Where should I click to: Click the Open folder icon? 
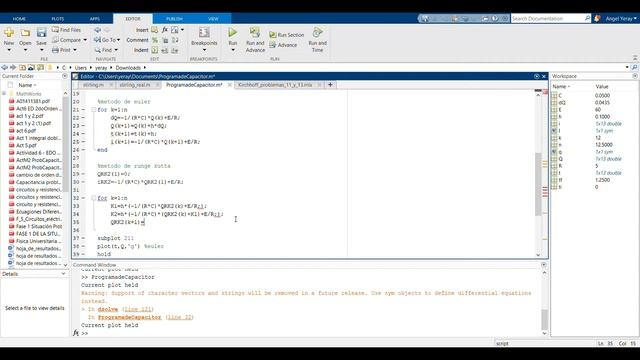(x=25, y=33)
